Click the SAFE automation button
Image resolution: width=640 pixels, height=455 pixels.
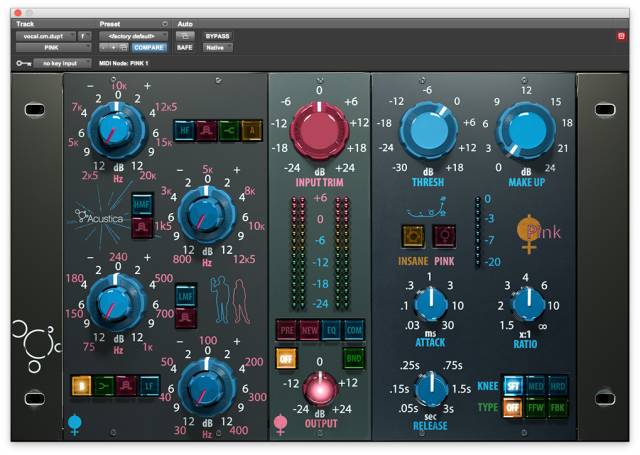(185, 48)
